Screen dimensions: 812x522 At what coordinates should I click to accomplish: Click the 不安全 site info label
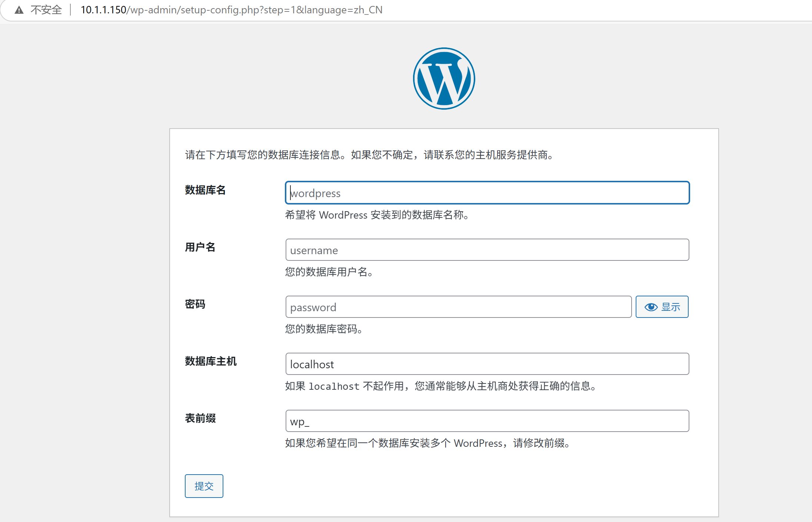(x=46, y=10)
